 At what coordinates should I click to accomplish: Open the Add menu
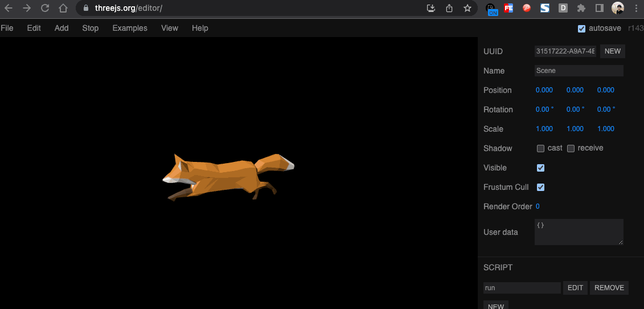point(61,28)
